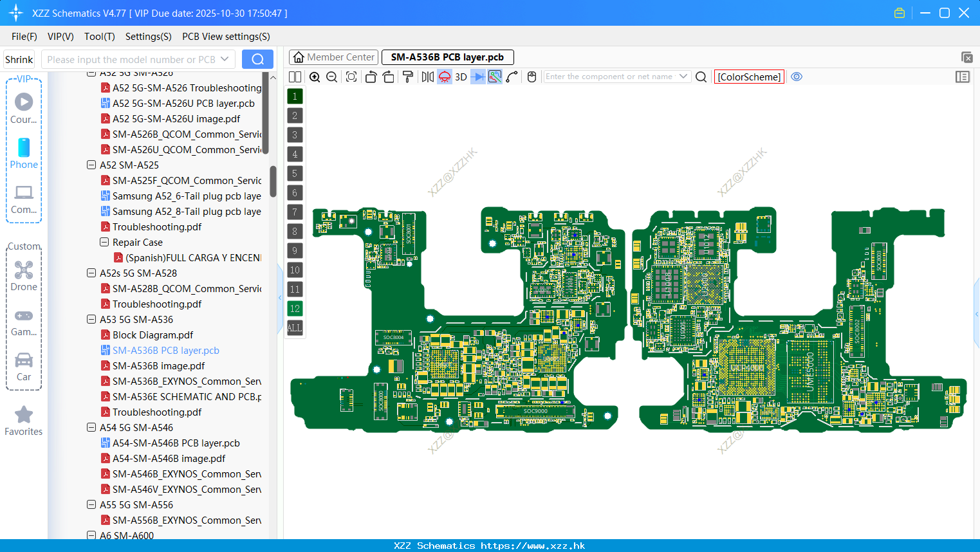Select the Car category in sidebar
Screen dimensions: 980x552
tap(24, 367)
